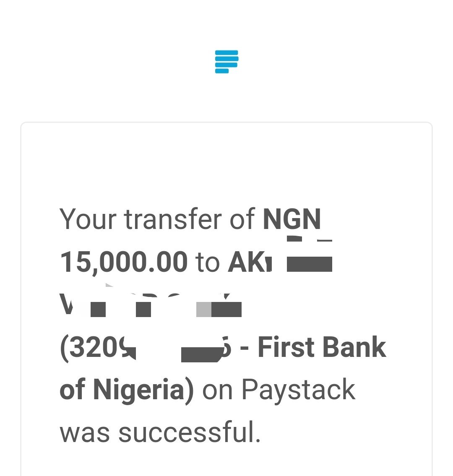Click the redacted block beside AK
Image resolution: width=453 pixels, height=476 pixels.
point(310,264)
